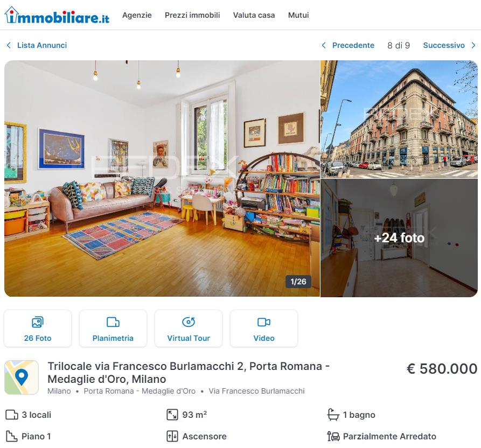The image size is (481, 448).
Task: Open the map location pin thumbnail
Action: tap(22, 377)
